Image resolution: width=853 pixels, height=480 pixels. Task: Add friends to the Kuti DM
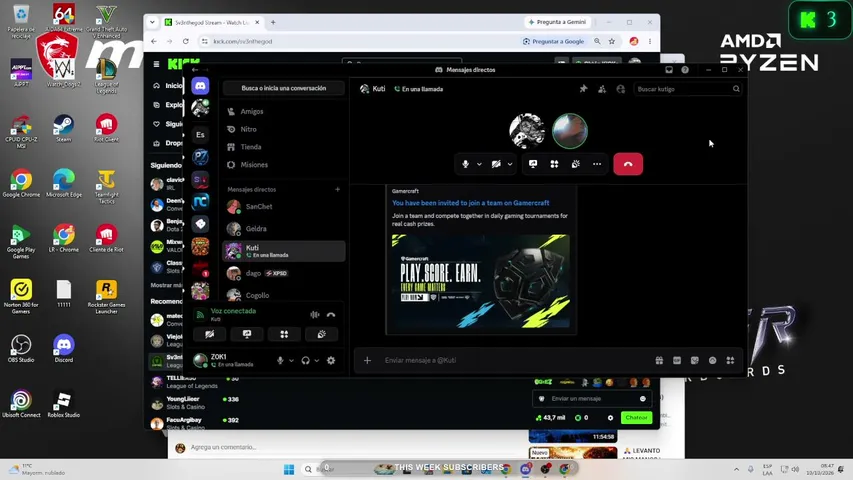point(602,89)
